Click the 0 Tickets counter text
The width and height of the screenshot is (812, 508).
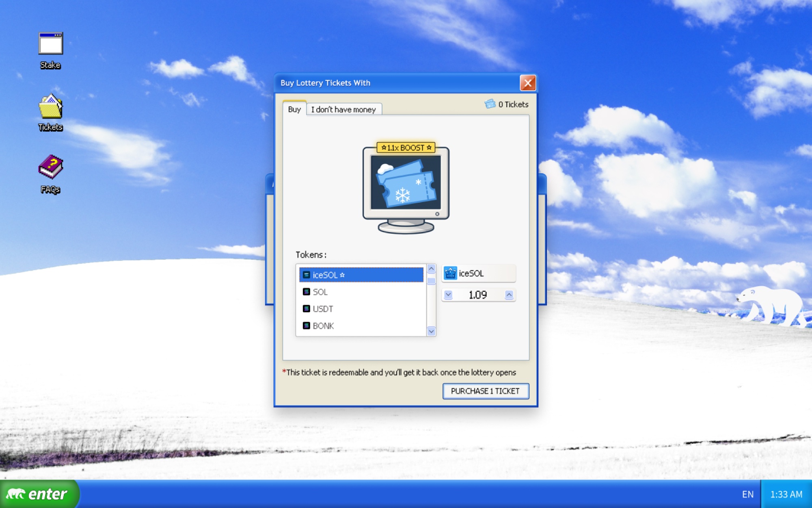click(x=514, y=104)
